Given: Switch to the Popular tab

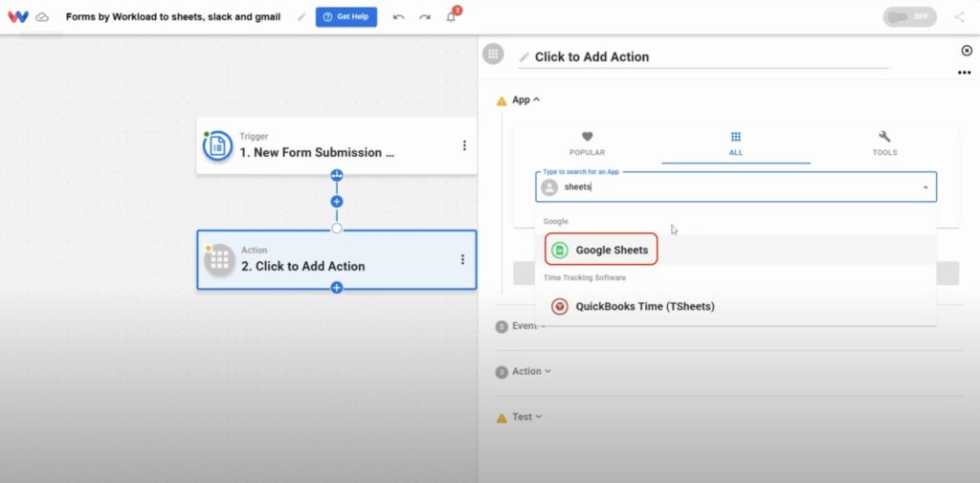Looking at the screenshot, I should (x=587, y=144).
